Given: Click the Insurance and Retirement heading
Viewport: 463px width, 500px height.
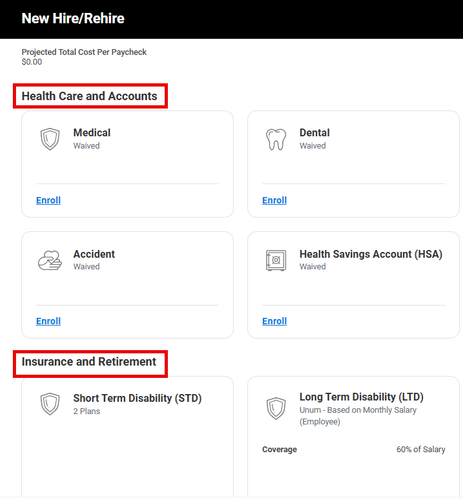Looking at the screenshot, I should click(x=89, y=362).
